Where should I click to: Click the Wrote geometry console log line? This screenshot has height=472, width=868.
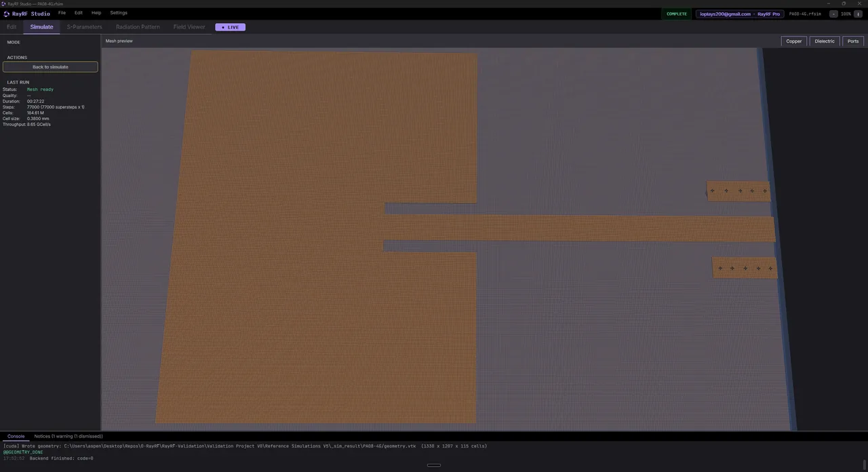(x=245, y=446)
